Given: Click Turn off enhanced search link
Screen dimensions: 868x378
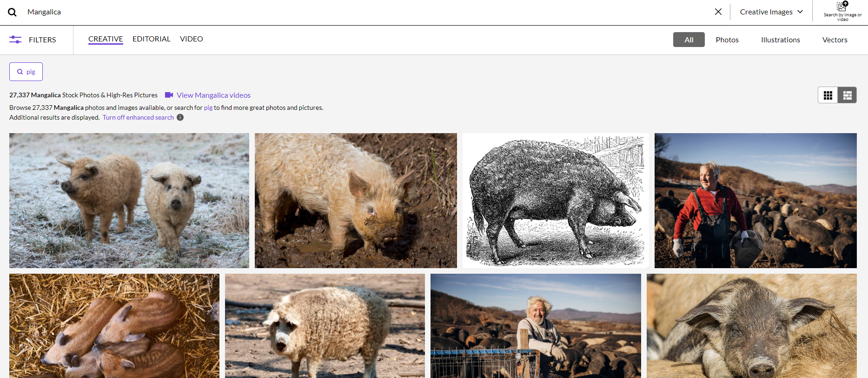Looking at the screenshot, I should 138,117.
